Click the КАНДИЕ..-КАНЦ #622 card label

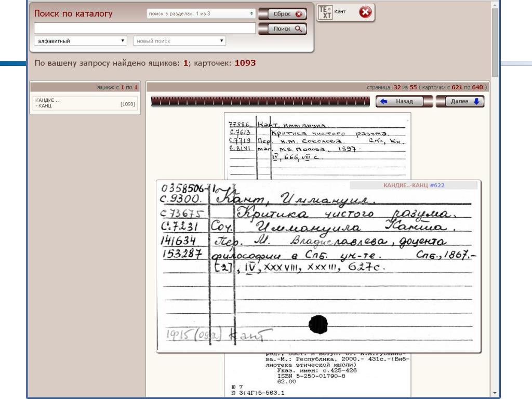(x=414, y=185)
